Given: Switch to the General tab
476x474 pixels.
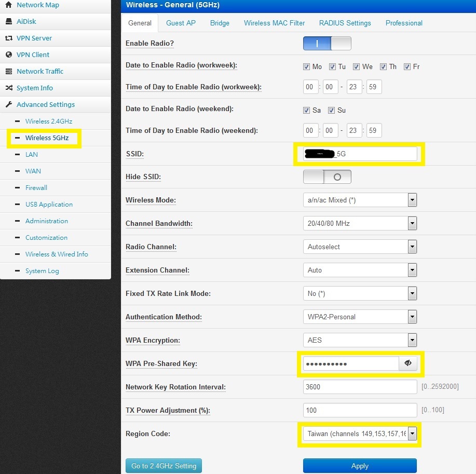Looking at the screenshot, I should click(x=140, y=23).
